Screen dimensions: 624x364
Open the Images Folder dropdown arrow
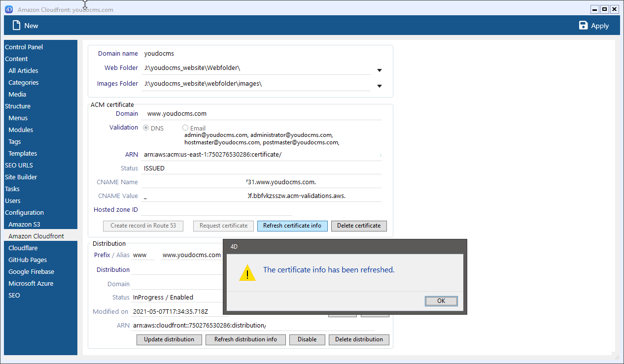coord(380,86)
